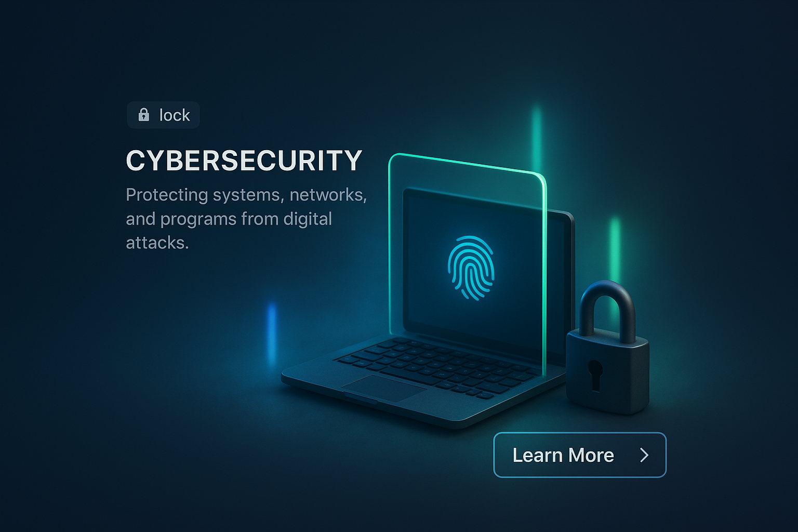This screenshot has width=798, height=532.
Task: Click the CYBERSECURITY heading
Action: tap(244, 161)
